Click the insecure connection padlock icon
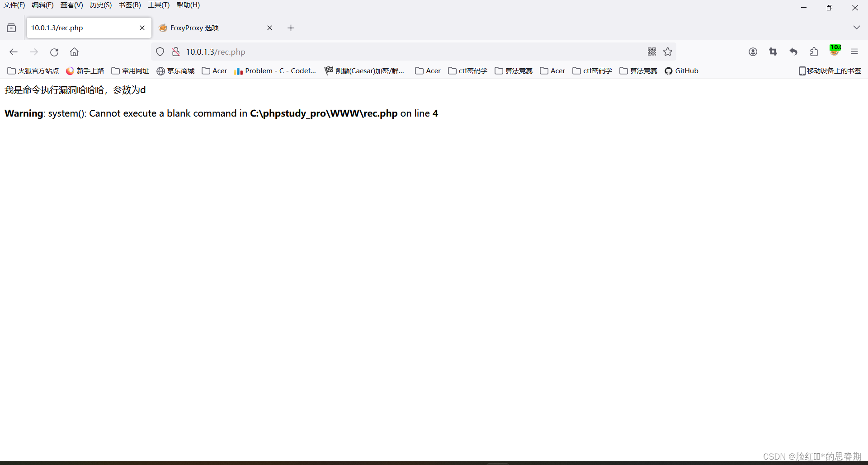The image size is (868, 465). (176, 52)
